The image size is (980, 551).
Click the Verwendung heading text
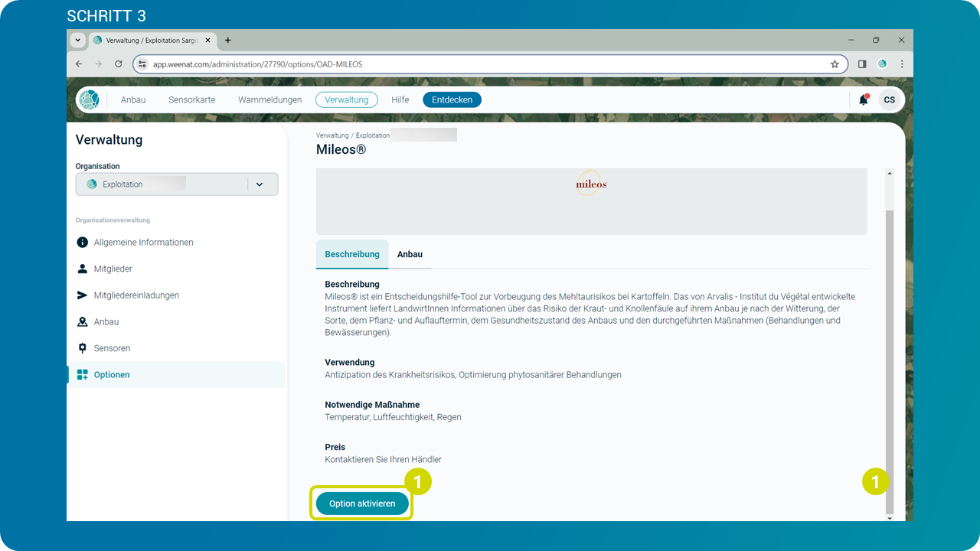tap(350, 362)
